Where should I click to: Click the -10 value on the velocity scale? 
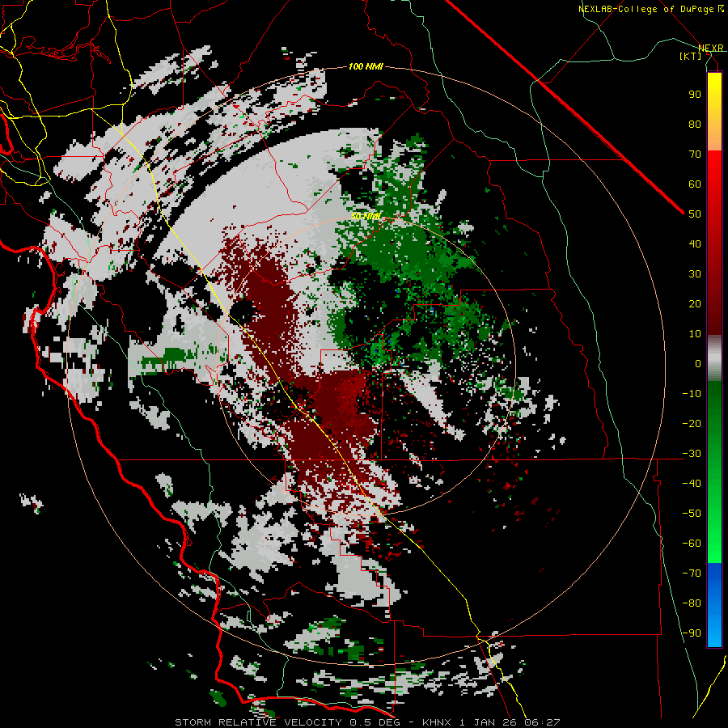coord(692,394)
